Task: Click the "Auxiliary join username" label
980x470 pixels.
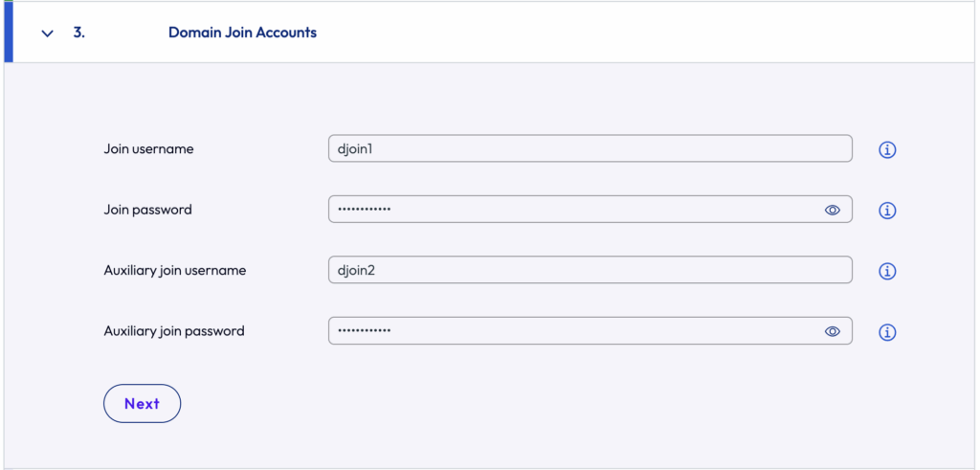Action: click(x=174, y=271)
